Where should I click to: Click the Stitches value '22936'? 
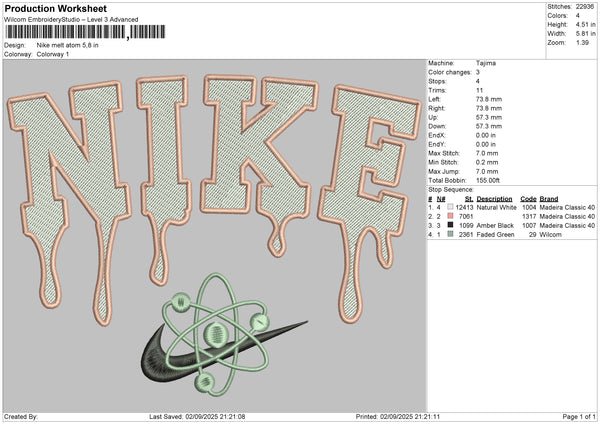(x=585, y=7)
